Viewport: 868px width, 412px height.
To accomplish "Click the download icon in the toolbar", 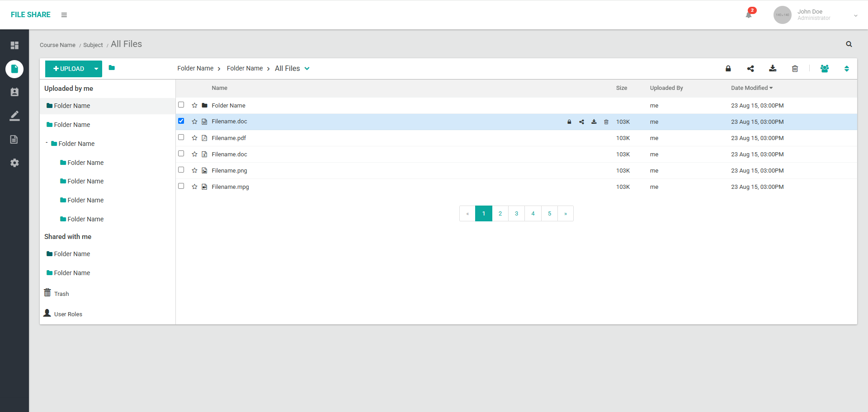I will [773, 69].
